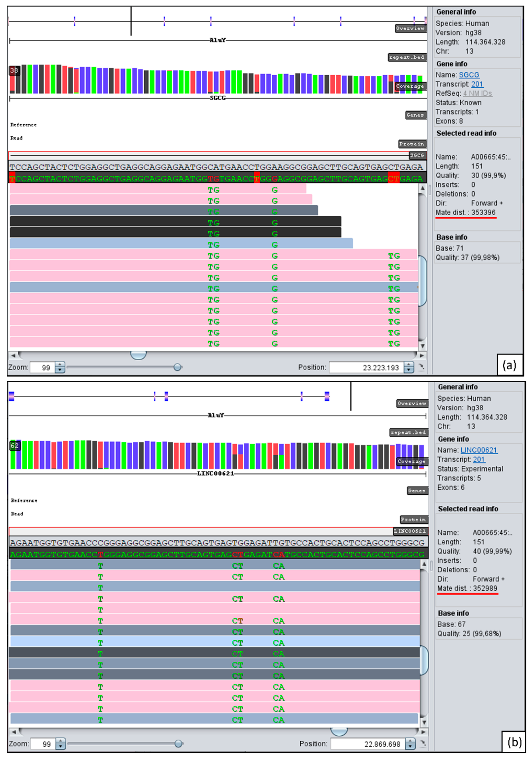Click the Overview track label in panel (a)
This screenshot has width=532, height=761.
(410, 29)
